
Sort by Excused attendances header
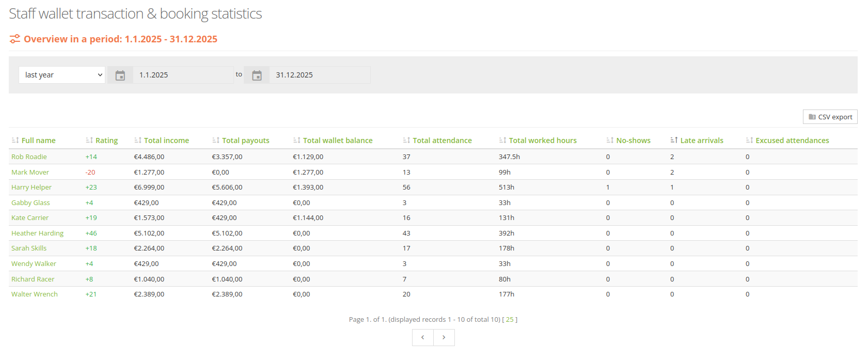click(x=793, y=141)
